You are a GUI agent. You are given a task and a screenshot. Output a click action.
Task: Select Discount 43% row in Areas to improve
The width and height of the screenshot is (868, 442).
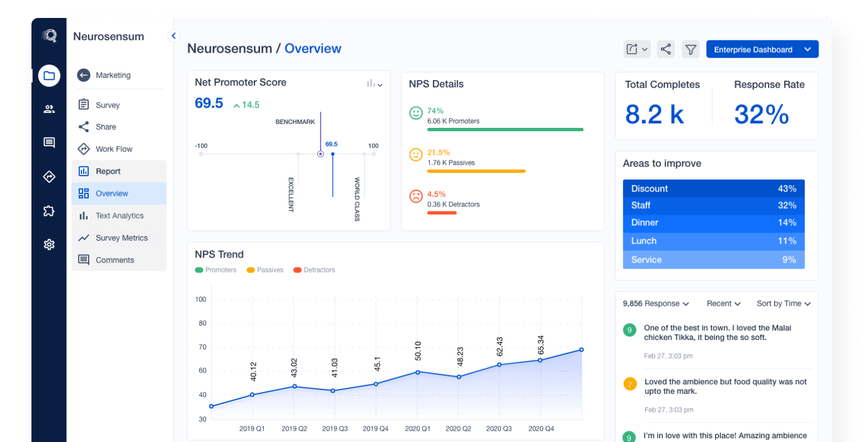click(714, 188)
